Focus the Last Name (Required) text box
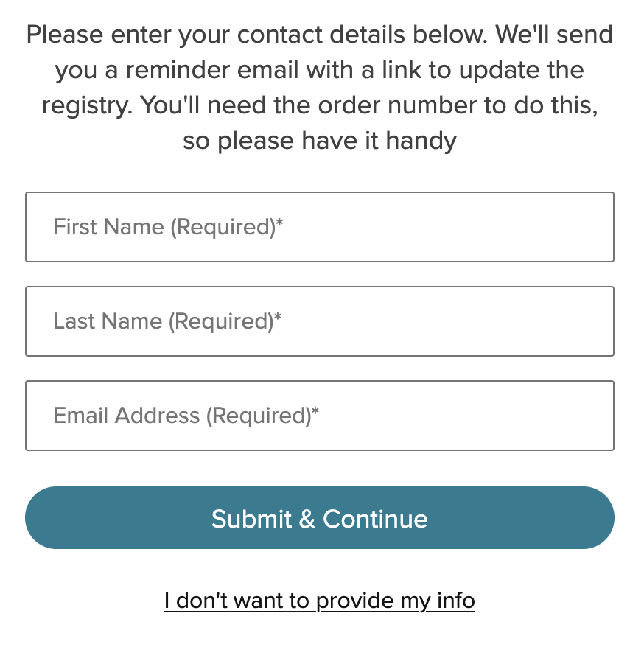The width and height of the screenshot is (644, 647). pos(320,321)
